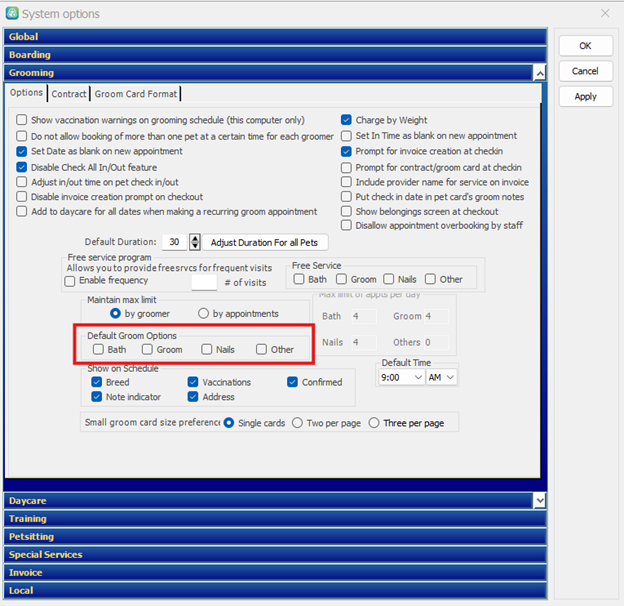Uncheck Set Date as blank on new appointment
Viewport: 624px width, 606px height.
click(21, 151)
